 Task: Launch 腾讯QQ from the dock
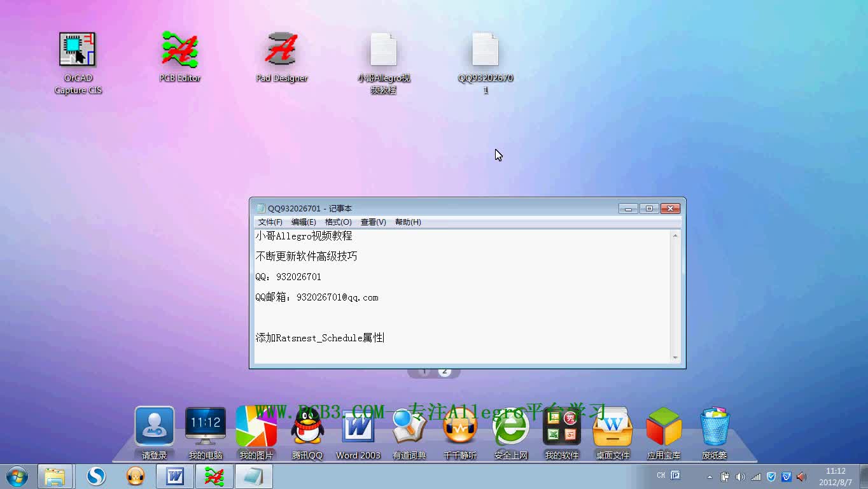(x=307, y=433)
